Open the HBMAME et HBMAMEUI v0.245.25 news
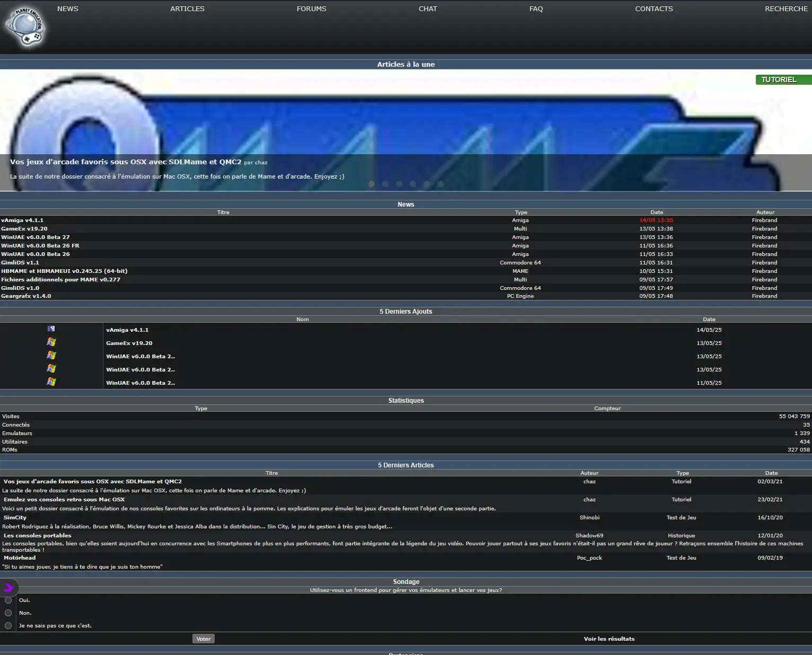Screen dimensions: 812x655 tap(64, 271)
